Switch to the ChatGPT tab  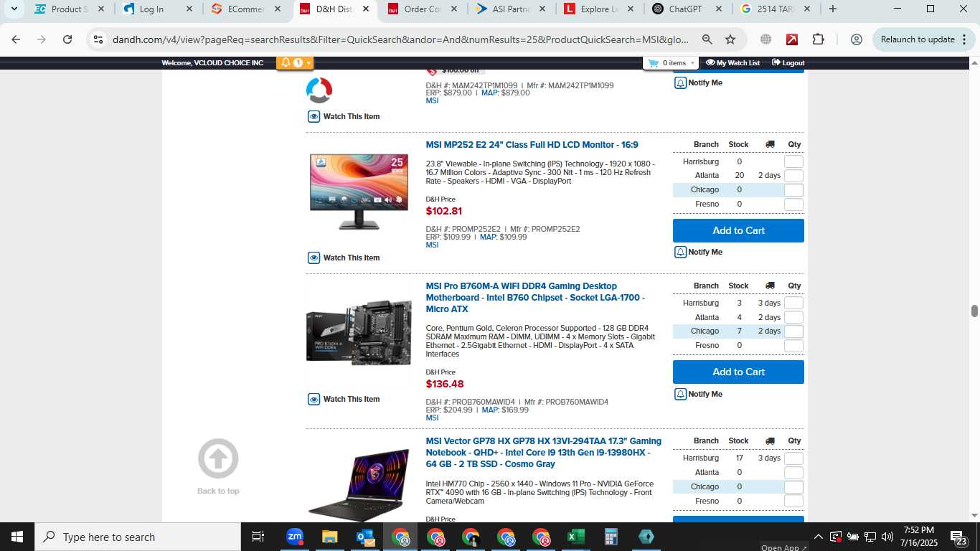[x=687, y=9]
